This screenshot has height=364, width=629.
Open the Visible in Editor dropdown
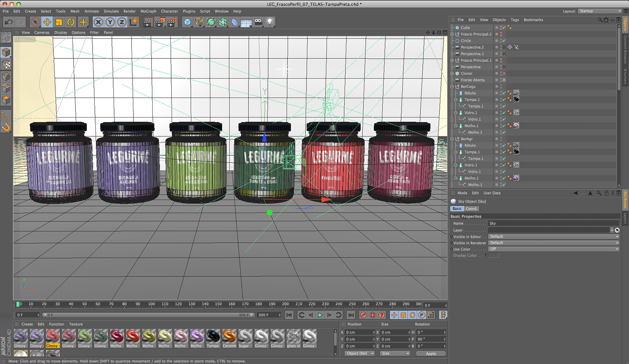click(x=554, y=237)
